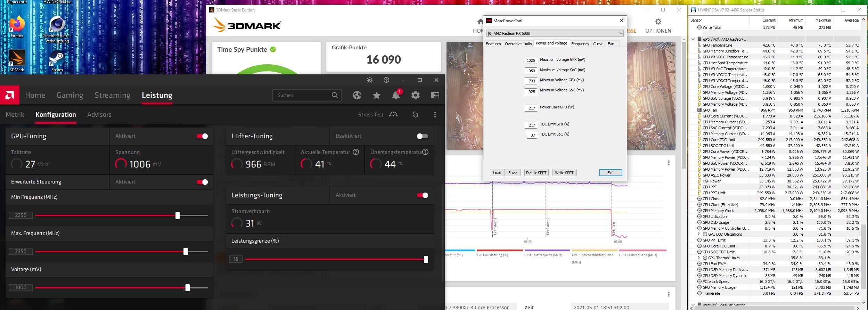Image resolution: width=868 pixels, height=310 pixels.
Task: Enable Lüfter-Tuning switch
Action: [x=423, y=136]
